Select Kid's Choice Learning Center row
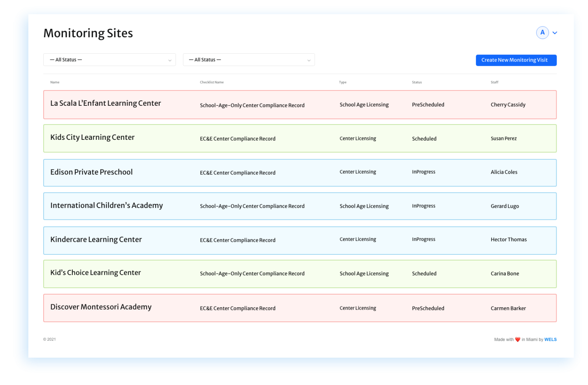The image size is (588, 385). [96, 273]
